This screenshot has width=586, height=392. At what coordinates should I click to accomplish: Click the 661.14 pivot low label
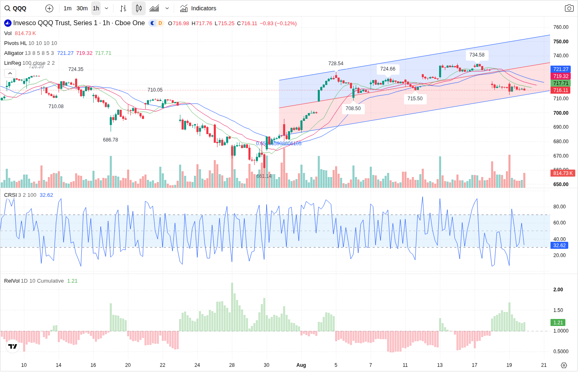point(264,176)
